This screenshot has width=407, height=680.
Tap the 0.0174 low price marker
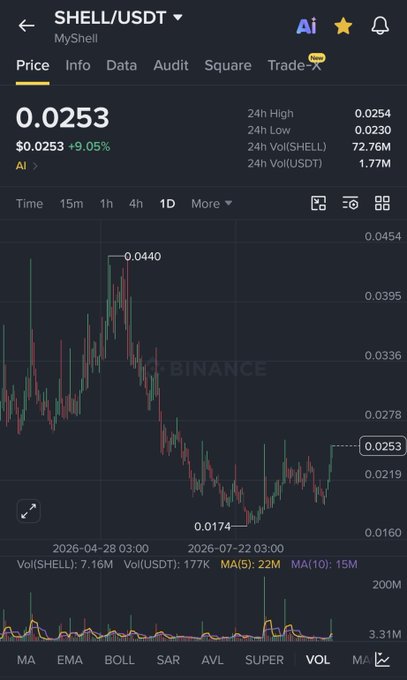(212, 526)
